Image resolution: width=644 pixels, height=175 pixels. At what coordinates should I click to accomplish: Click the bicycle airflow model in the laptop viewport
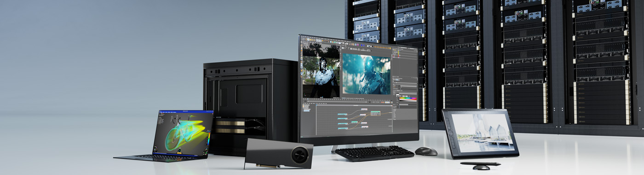[184, 134]
